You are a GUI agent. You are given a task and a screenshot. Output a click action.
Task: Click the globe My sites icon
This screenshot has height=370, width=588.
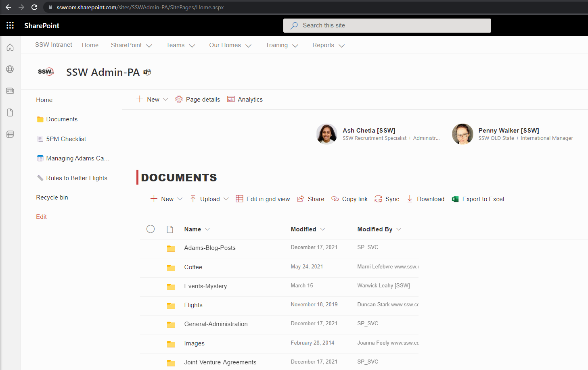point(10,69)
